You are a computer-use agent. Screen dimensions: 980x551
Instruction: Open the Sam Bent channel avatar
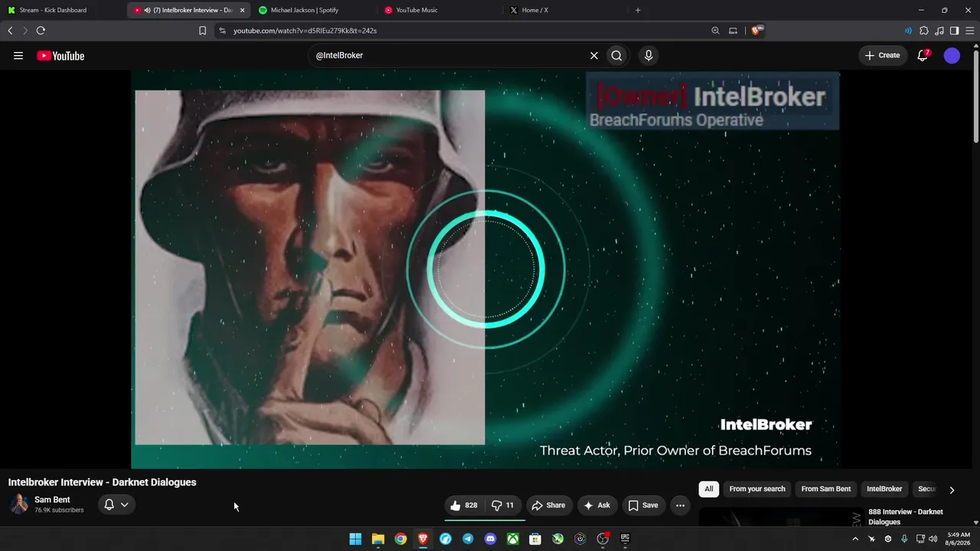point(18,504)
